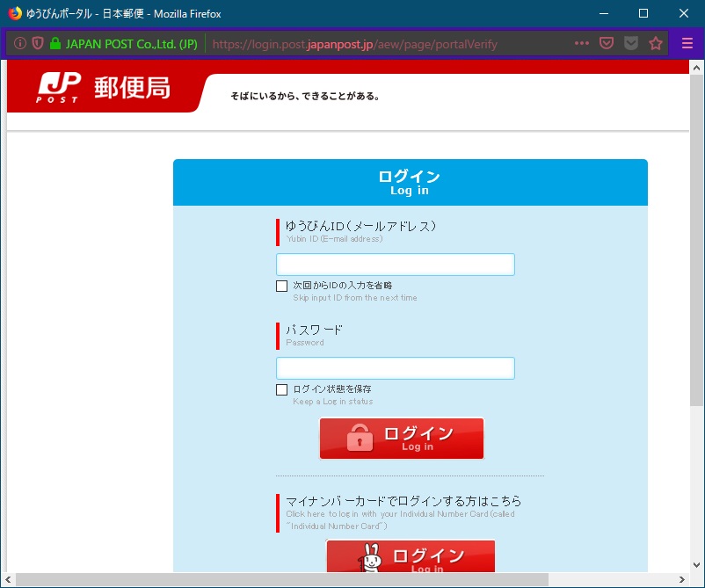705x588 pixels.
Task: Maximize the Firefox window
Action: (643, 13)
